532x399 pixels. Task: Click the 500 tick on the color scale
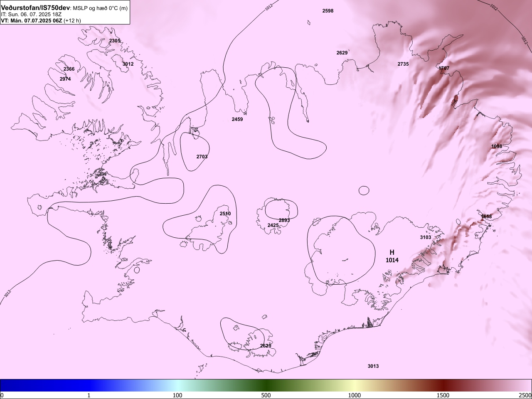266,395
